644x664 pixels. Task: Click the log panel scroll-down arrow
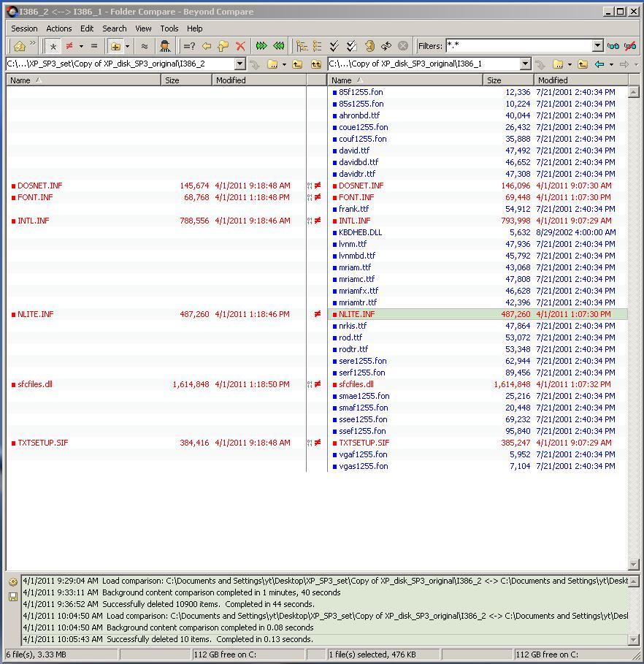[x=634, y=639]
